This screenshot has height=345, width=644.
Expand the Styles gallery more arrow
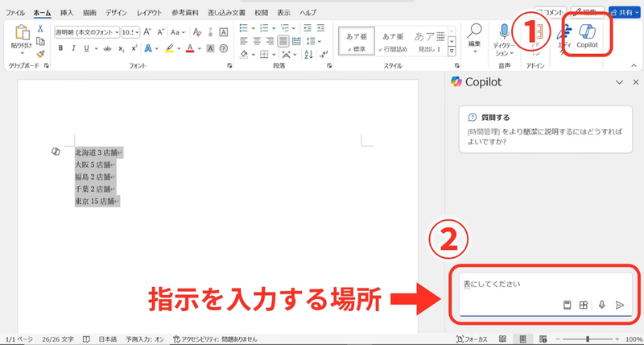point(452,51)
